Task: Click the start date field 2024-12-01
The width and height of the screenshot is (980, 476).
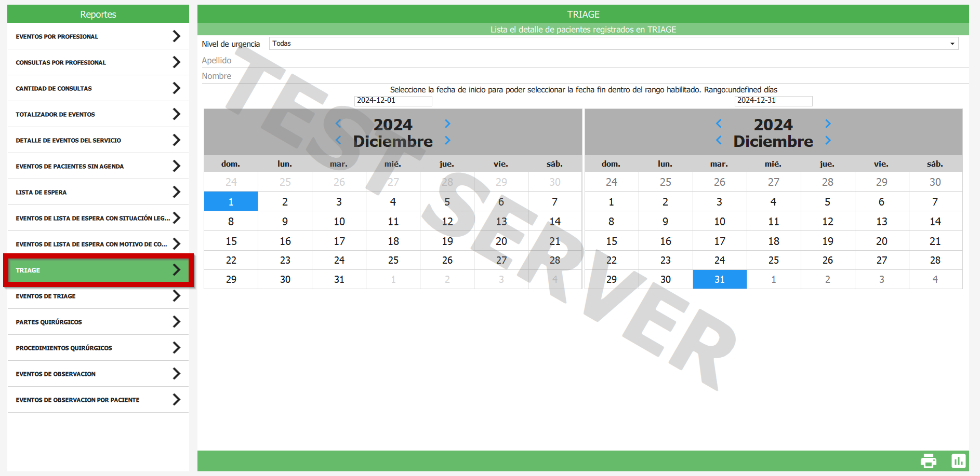Action: (393, 101)
